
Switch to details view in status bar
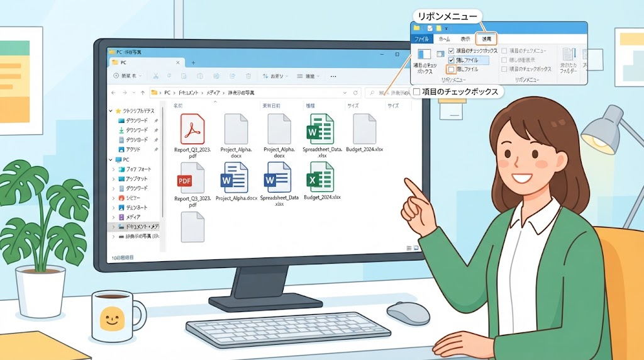point(409,248)
